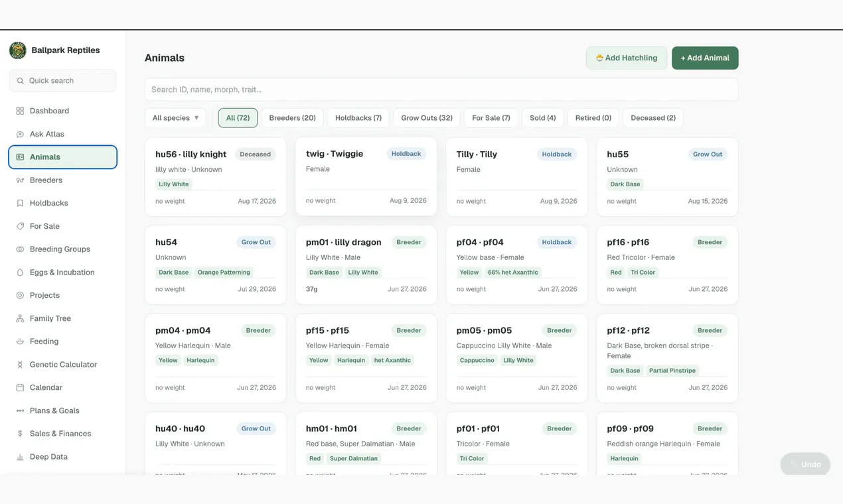Viewport: 843px width, 504px height.
Task: Show Holdbacks (7) filter
Action: point(358,118)
